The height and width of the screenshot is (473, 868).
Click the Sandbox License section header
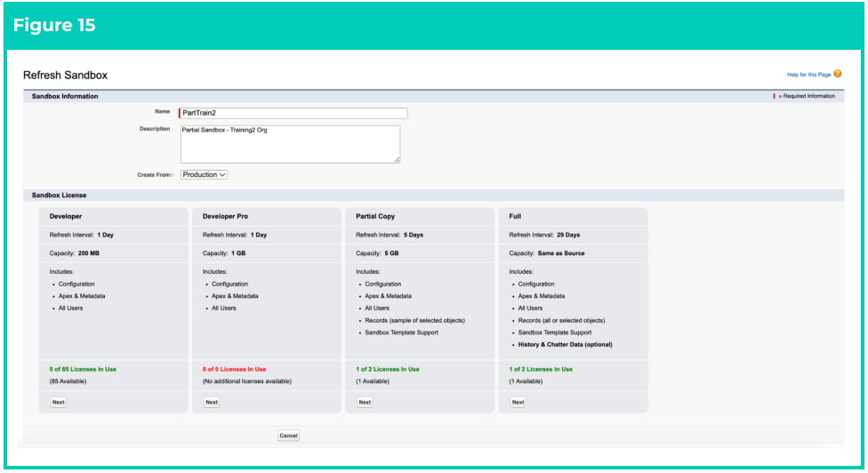[x=60, y=196]
